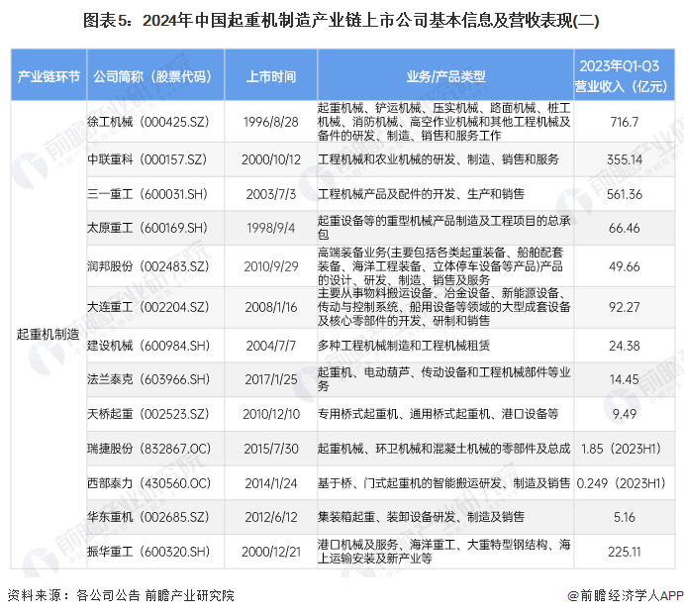
Task: Click revenue value 1.85（2023H1）
Action: coord(622,449)
